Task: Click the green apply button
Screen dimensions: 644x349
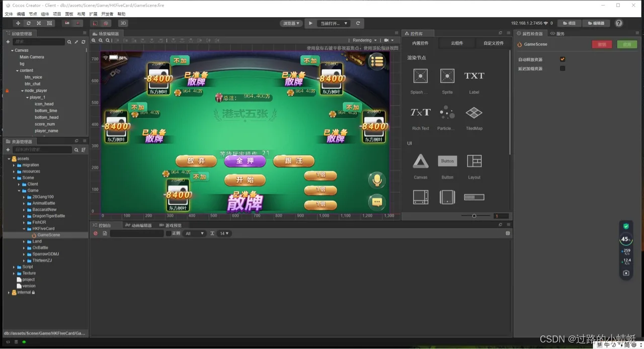Action: click(x=627, y=44)
